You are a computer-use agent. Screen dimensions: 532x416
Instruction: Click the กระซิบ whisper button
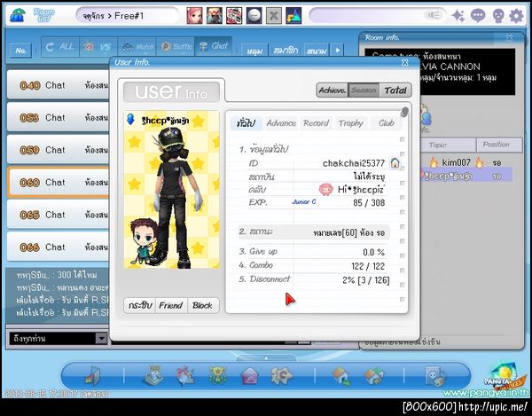pos(140,305)
